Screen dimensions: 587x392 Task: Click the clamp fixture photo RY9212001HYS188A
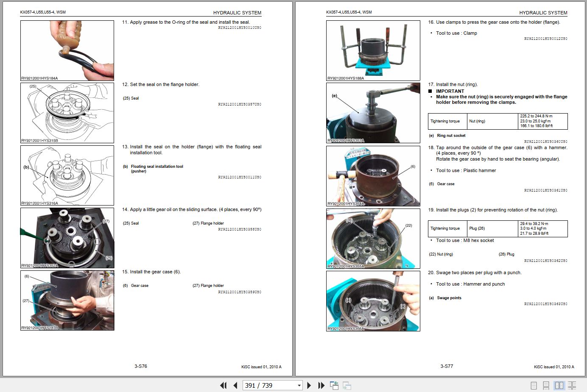[x=373, y=50]
